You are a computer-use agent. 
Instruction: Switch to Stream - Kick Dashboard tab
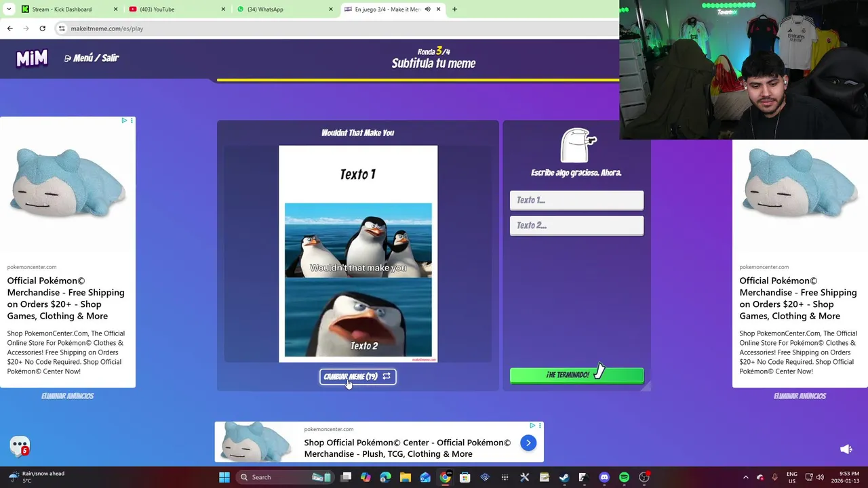[x=68, y=9]
